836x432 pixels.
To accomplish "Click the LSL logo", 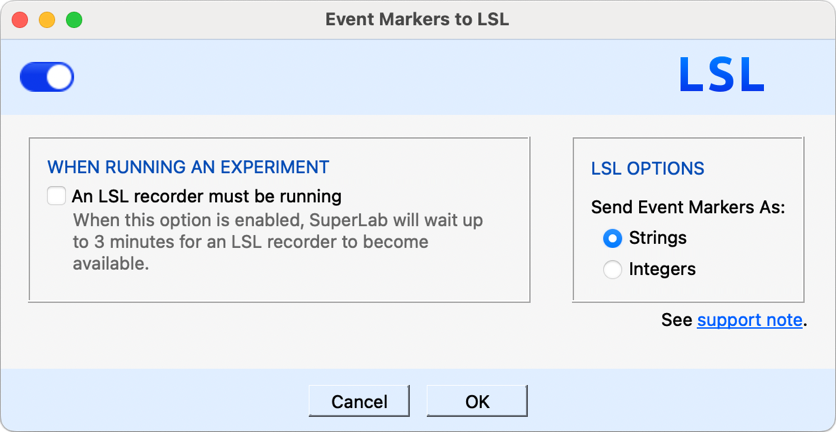I will [x=721, y=76].
